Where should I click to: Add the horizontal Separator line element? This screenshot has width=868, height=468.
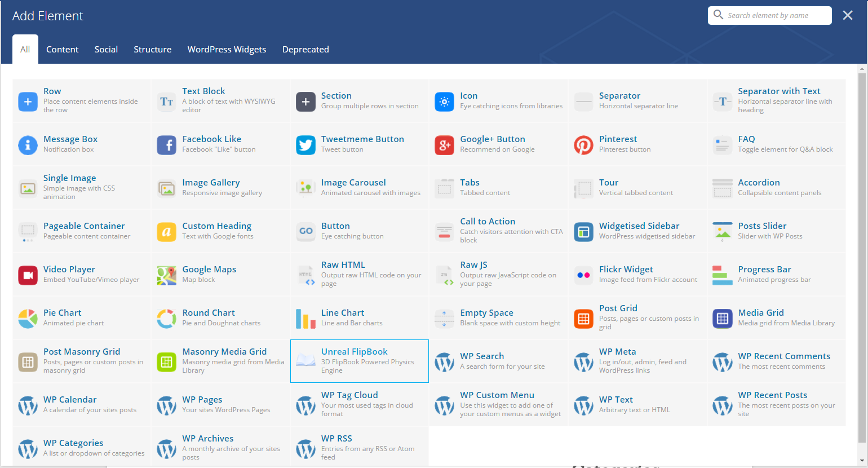point(637,100)
